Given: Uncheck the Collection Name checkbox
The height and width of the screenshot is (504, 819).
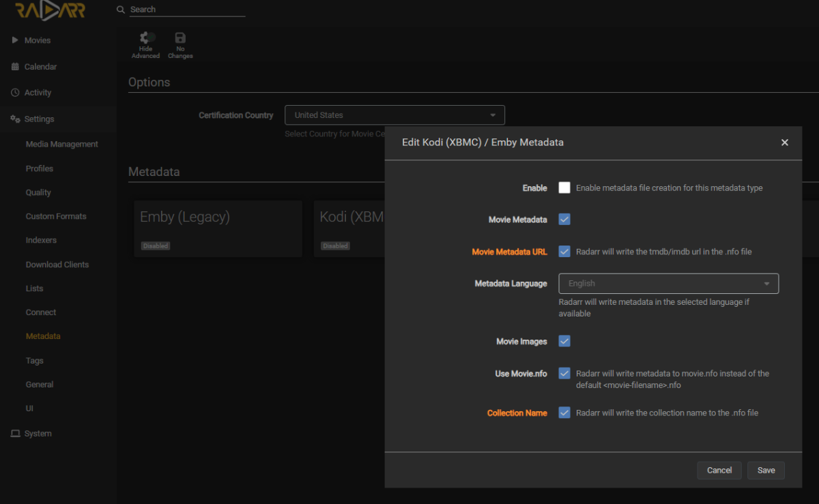Looking at the screenshot, I should (564, 413).
